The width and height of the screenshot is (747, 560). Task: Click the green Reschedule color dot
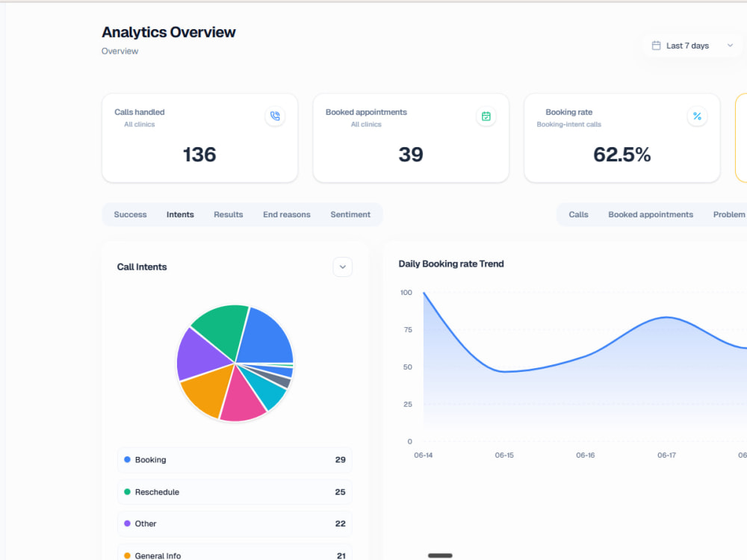127,492
